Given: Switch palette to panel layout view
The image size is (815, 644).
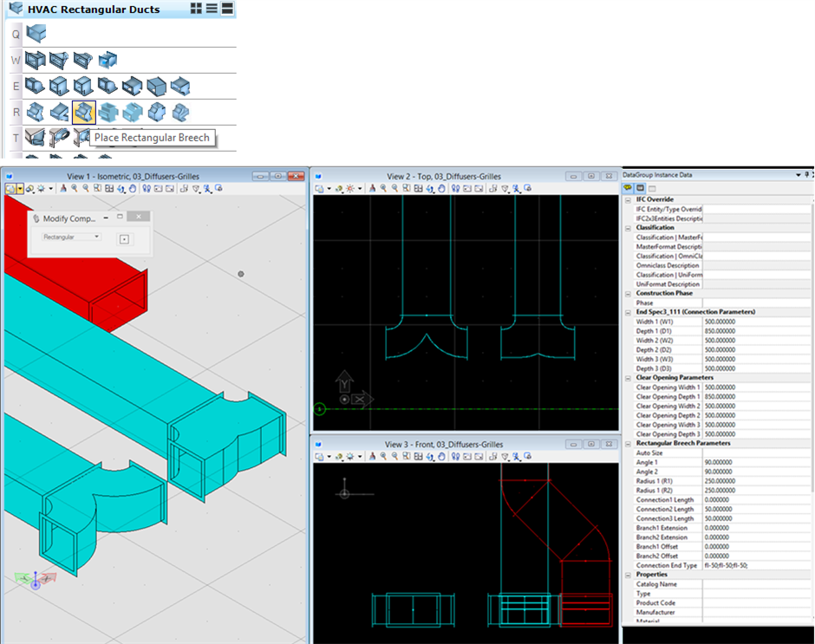Looking at the screenshot, I should 227,9.
